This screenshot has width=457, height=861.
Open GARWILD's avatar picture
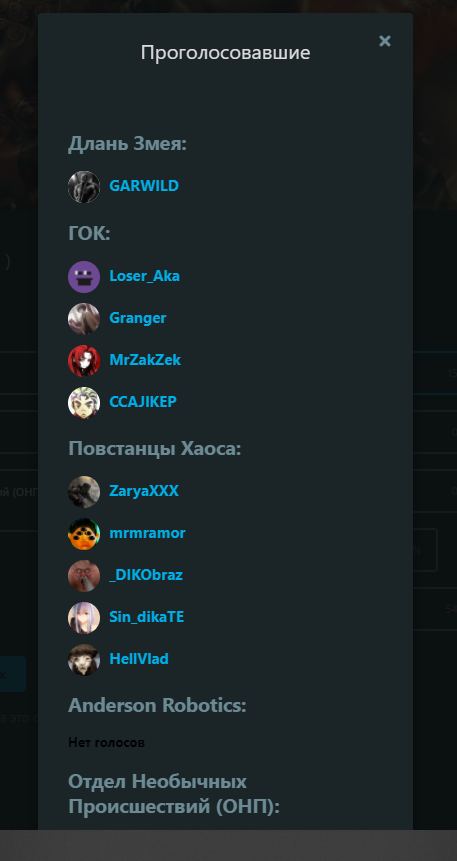coord(84,187)
